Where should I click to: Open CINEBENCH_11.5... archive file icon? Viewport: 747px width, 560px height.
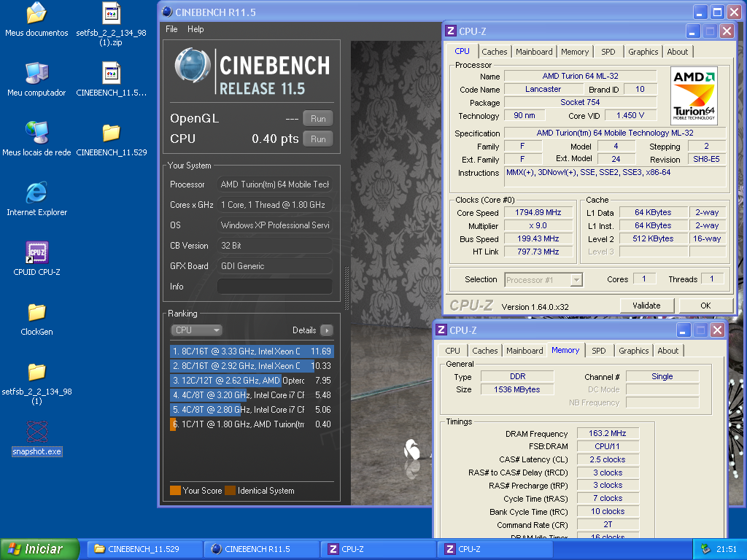[111, 73]
